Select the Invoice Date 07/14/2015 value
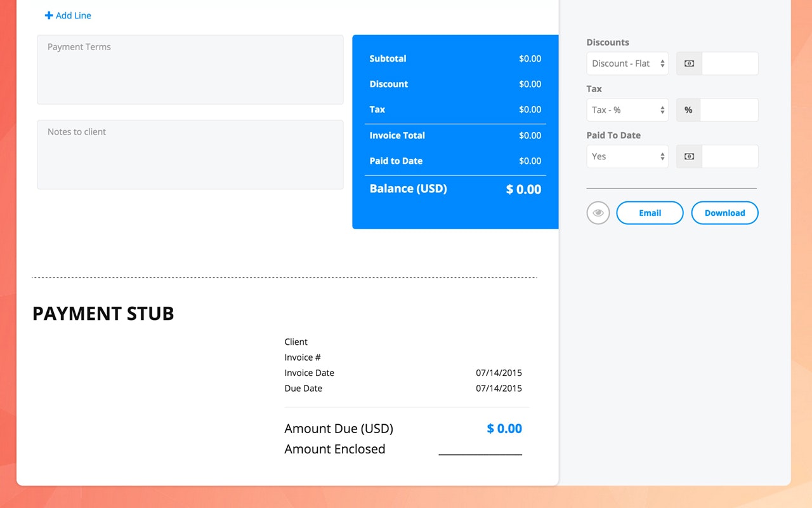 pos(499,373)
